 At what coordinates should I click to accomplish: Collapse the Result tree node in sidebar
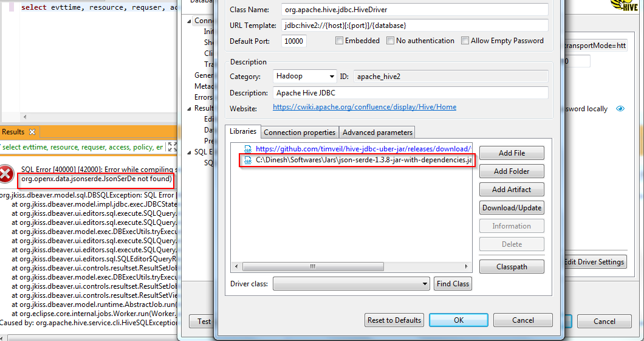pyautogui.click(x=190, y=108)
